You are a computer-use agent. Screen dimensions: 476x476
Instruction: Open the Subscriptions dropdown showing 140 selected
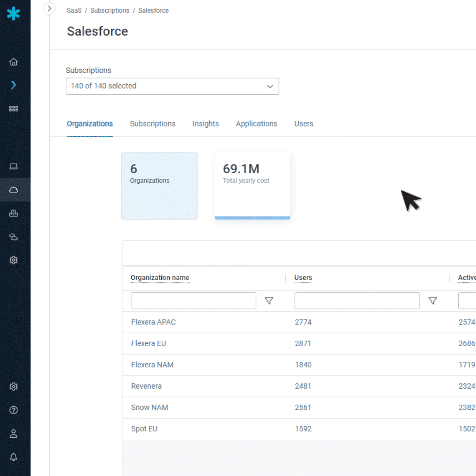(172, 86)
